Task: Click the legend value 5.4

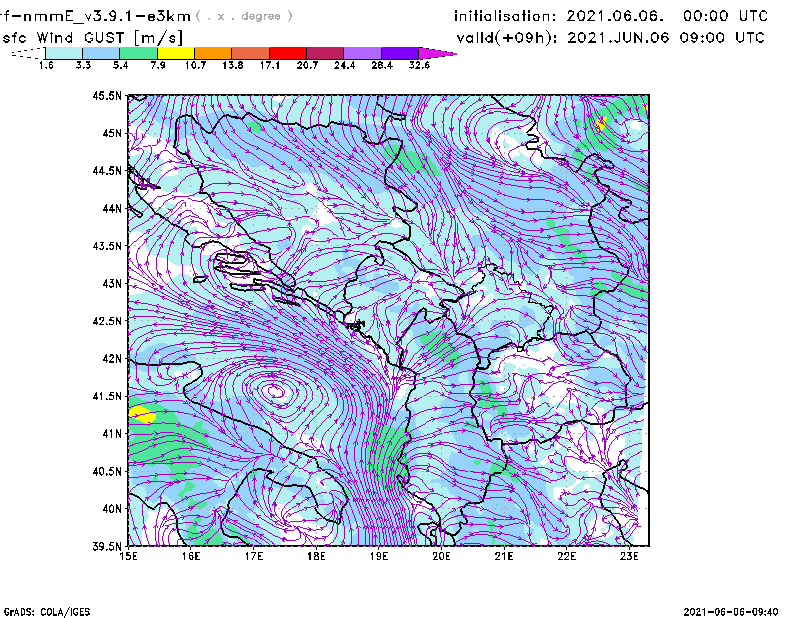Action: (120, 65)
